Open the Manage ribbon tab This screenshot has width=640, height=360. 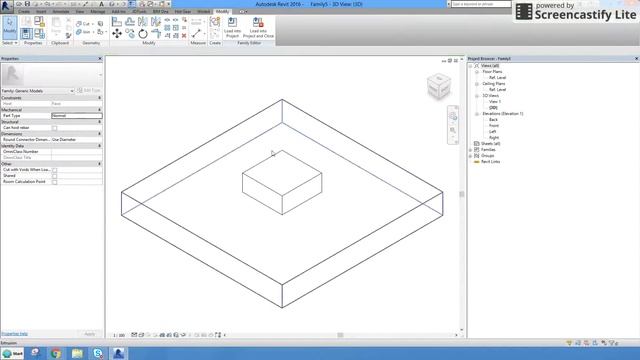tap(98, 11)
